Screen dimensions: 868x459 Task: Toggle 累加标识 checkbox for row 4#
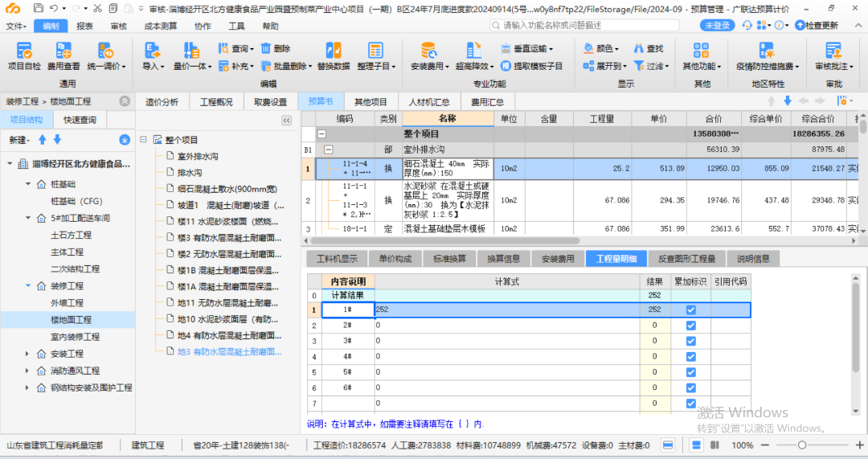[690, 357]
